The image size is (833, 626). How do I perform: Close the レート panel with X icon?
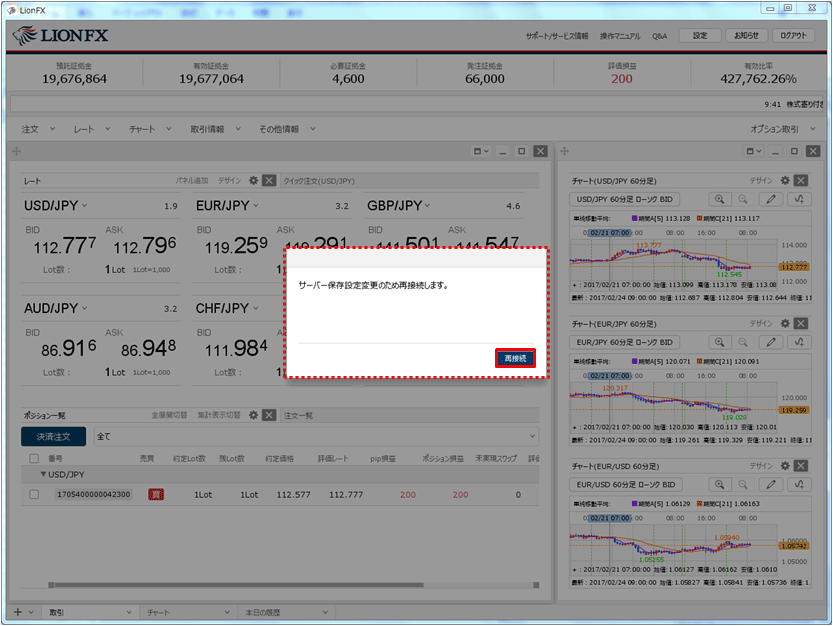[x=269, y=181]
